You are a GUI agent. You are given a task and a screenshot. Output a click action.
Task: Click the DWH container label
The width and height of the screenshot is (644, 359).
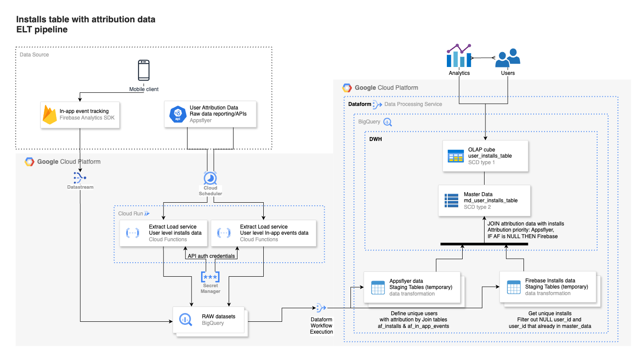click(375, 139)
